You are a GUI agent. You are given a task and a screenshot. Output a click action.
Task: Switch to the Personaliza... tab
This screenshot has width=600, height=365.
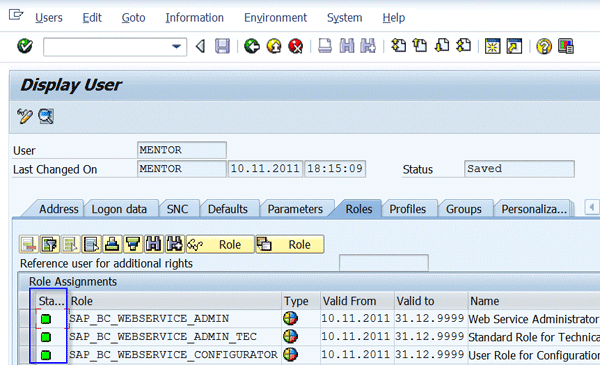pos(534,209)
